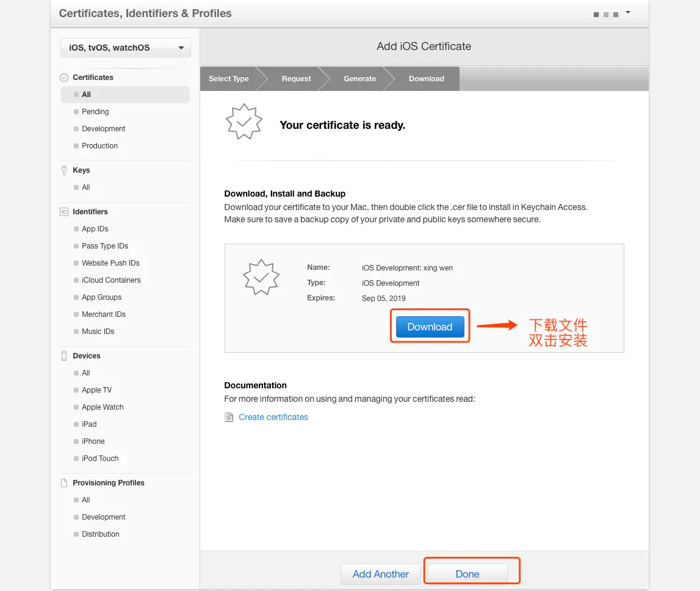
Task: Click the certificate badge icon in details box
Action: point(261,277)
